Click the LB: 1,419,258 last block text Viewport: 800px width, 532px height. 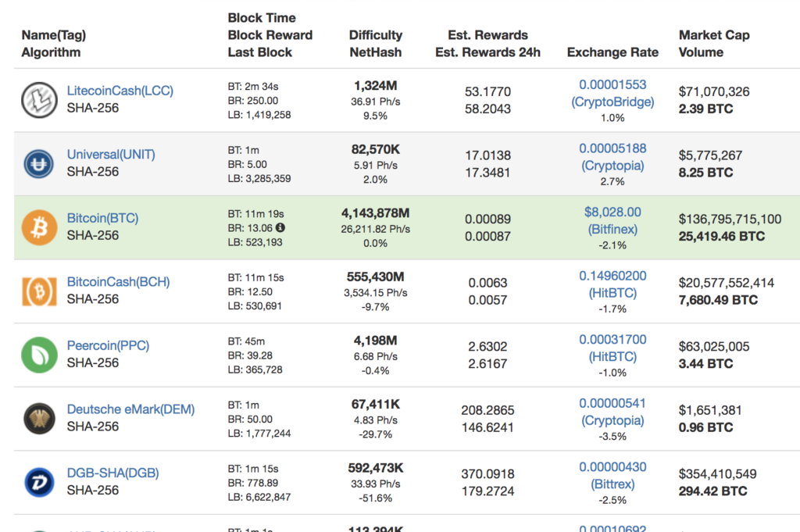click(x=259, y=115)
